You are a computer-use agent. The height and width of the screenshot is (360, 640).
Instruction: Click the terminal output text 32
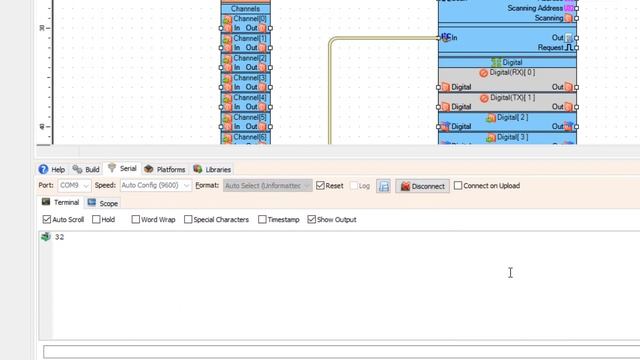[x=60, y=237]
